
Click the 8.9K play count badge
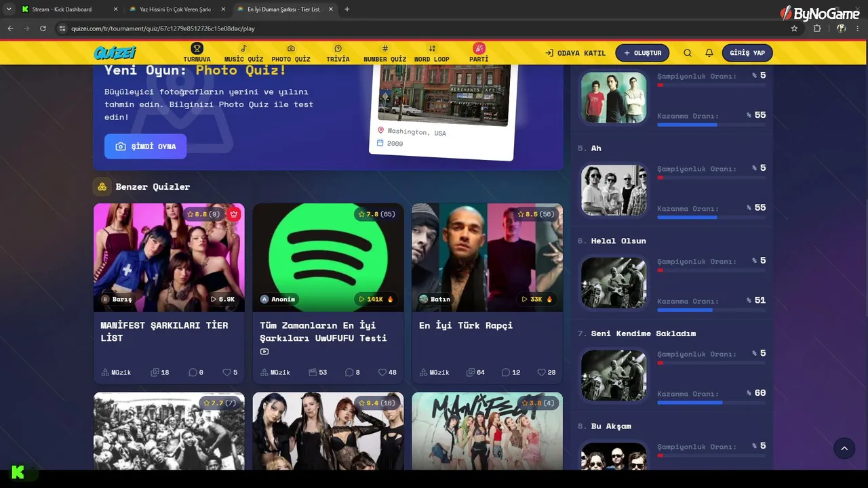(223, 299)
